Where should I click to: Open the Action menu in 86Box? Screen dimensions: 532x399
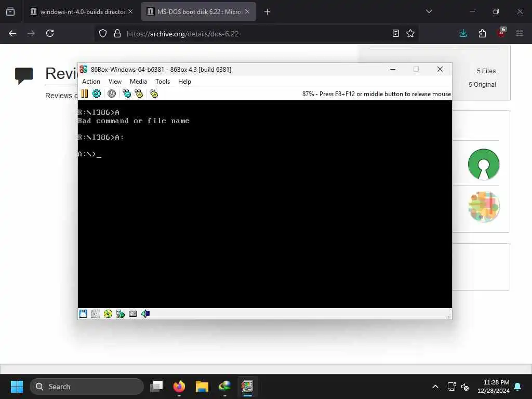[x=91, y=82]
